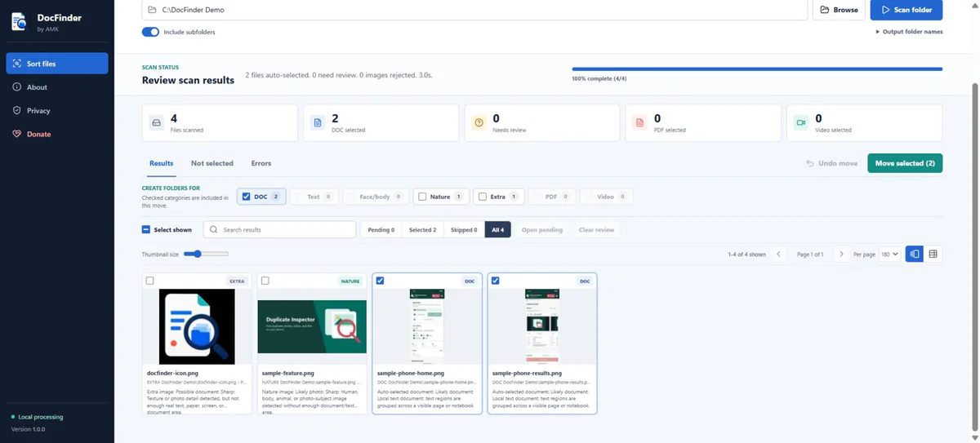This screenshot has height=443, width=980.
Task: Click the page vertical scrollbar
Action: [974, 257]
